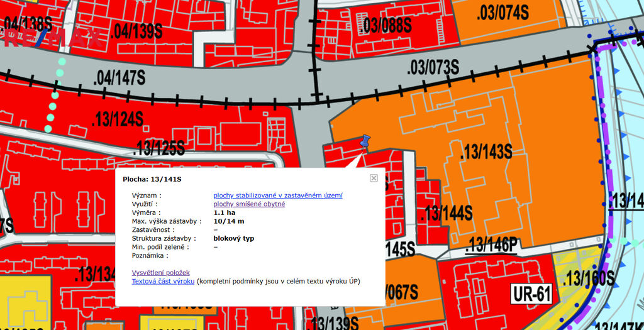Select the red zone labeled .13/124S

[117, 119]
